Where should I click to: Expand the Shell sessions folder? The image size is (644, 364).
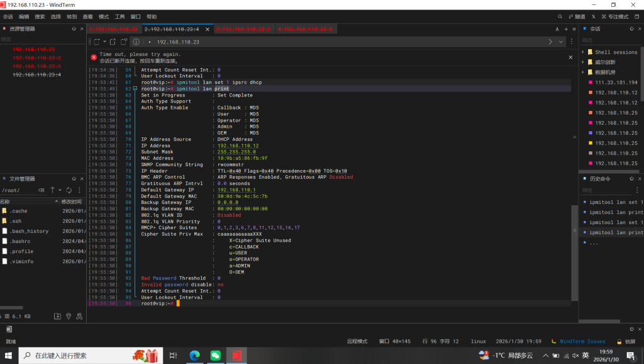pyautogui.click(x=583, y=52)
